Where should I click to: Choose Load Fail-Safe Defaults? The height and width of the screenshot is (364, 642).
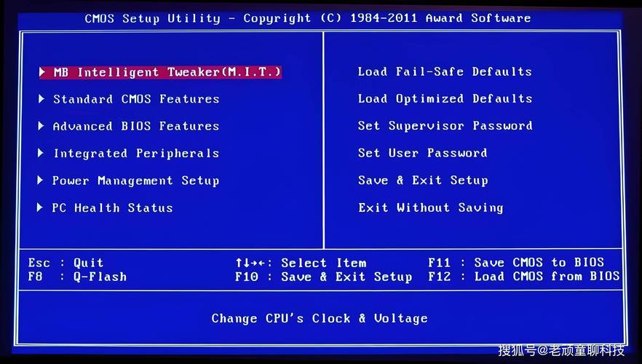(444, 71)
